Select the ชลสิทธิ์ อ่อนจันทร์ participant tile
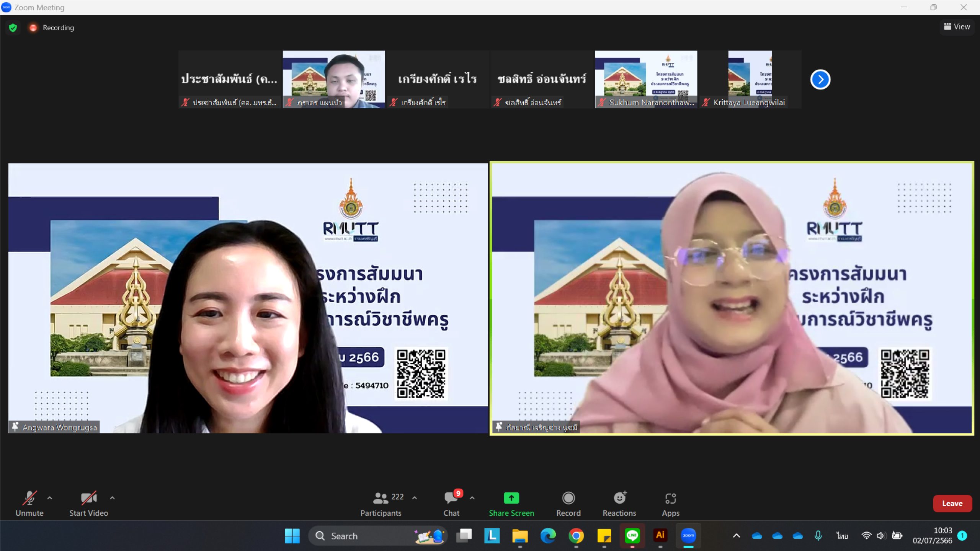The height and width of the screenshot is (551, 980). pos(542,79)
